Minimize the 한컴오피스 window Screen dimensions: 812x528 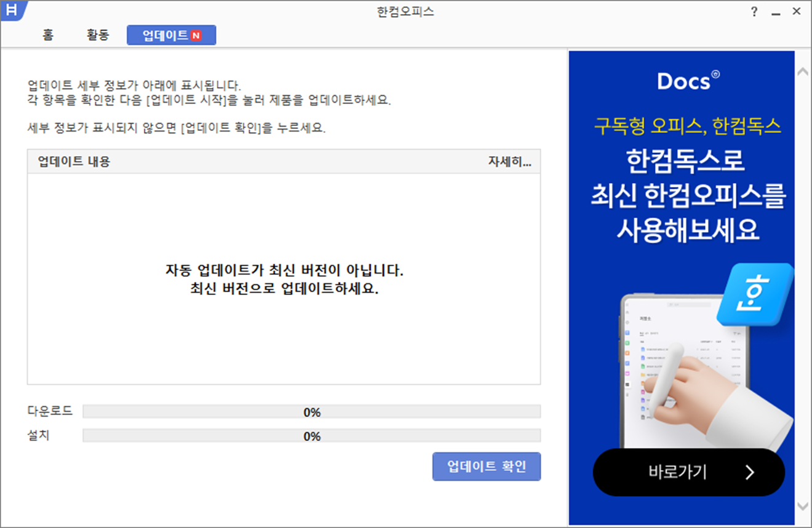coord(775,12)
